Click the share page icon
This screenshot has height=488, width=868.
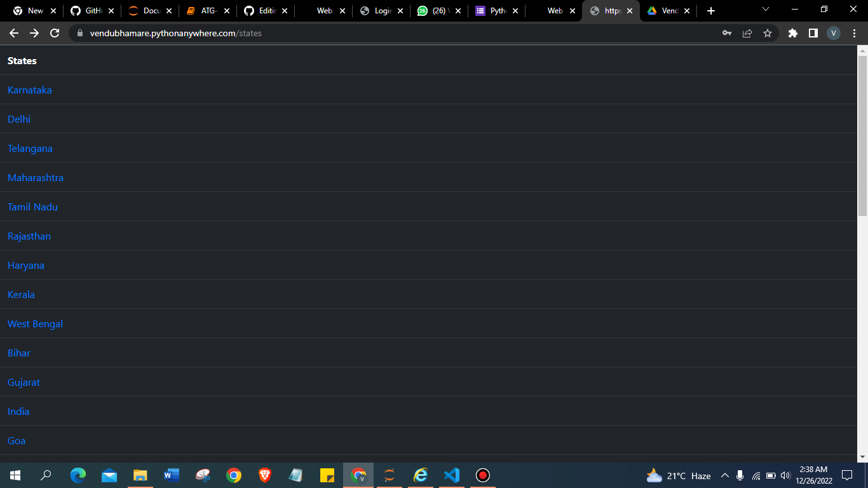(x=747, y=32)
